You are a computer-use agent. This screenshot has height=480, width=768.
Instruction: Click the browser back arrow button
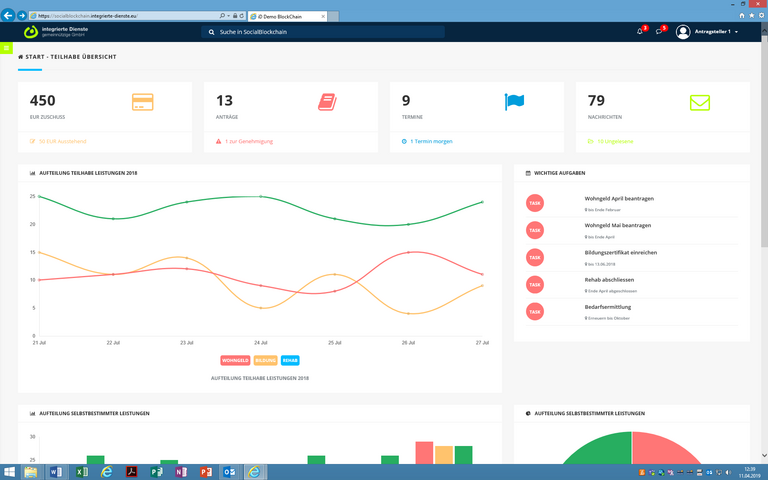[x=9, y=16]
